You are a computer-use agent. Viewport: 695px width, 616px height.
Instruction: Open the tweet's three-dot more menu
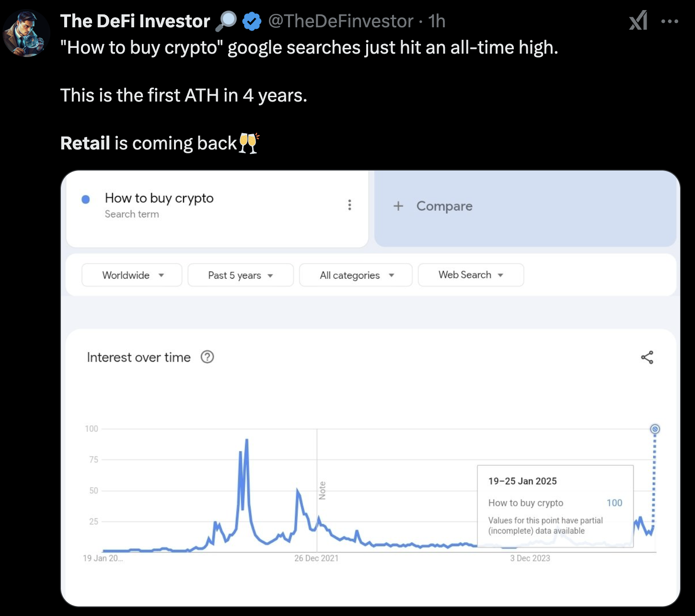point(670,21)
